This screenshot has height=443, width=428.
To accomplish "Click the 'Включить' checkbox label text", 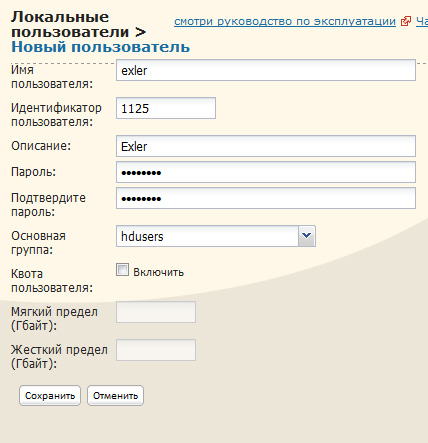I will click(159, 272).
